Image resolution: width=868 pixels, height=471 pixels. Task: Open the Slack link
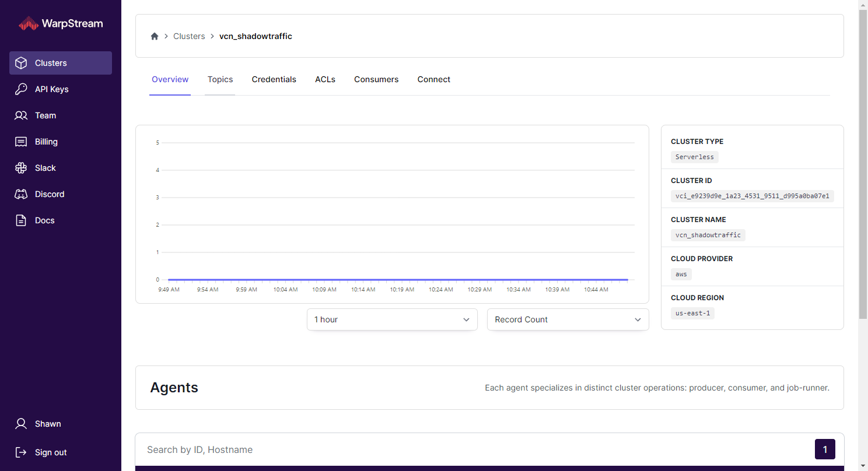click(x=61, y=168)
